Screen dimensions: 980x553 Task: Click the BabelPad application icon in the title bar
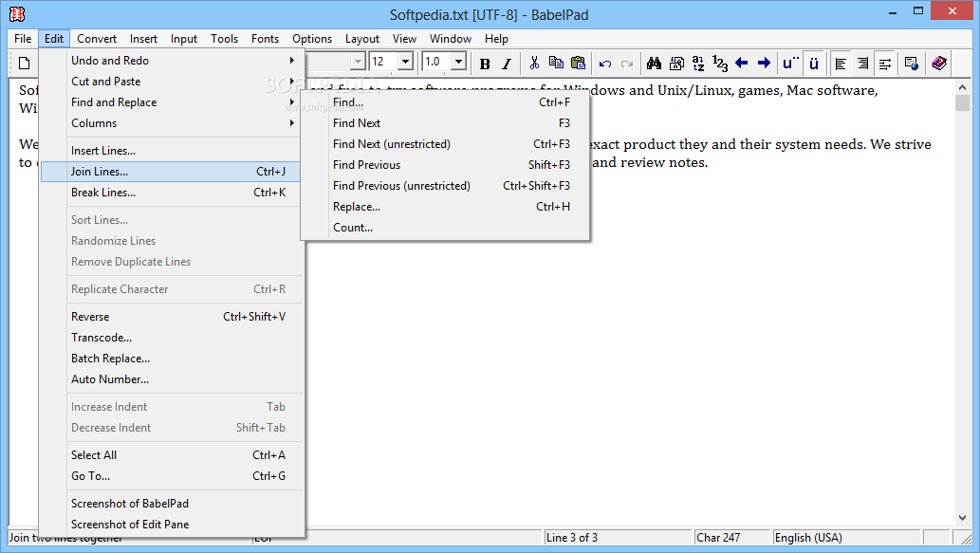(17, 13)
